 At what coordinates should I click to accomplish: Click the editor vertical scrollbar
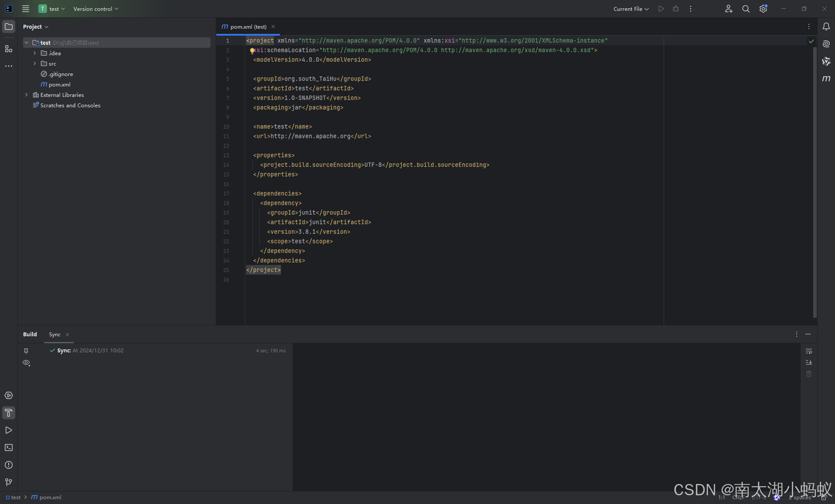(x=815, y=182)
